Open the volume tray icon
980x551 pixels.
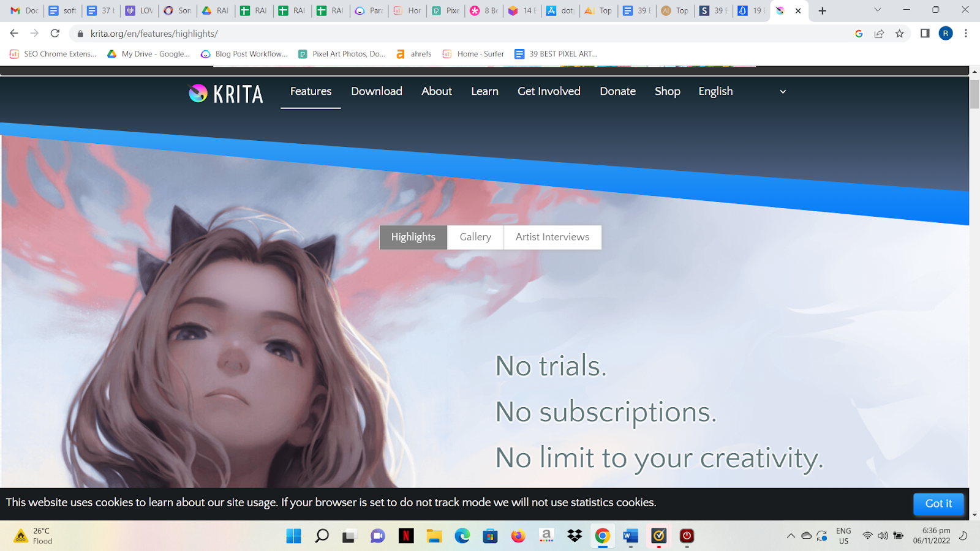click(883, 536)
